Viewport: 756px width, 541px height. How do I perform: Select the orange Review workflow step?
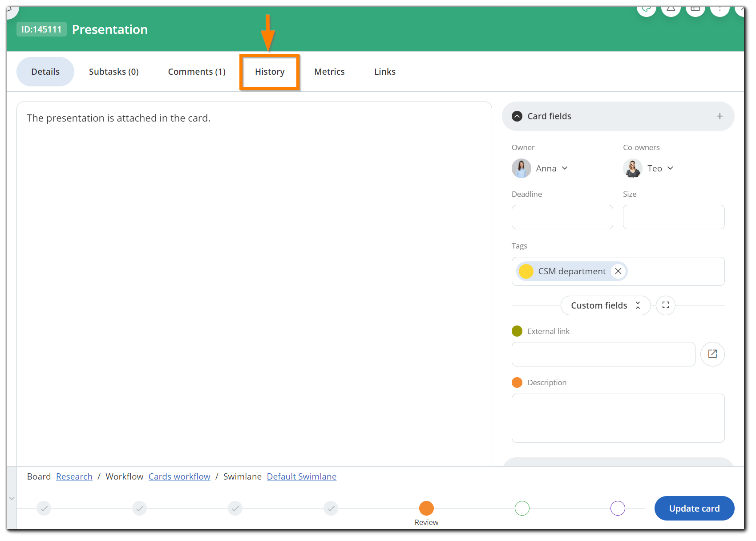click(x=426, y=508)
